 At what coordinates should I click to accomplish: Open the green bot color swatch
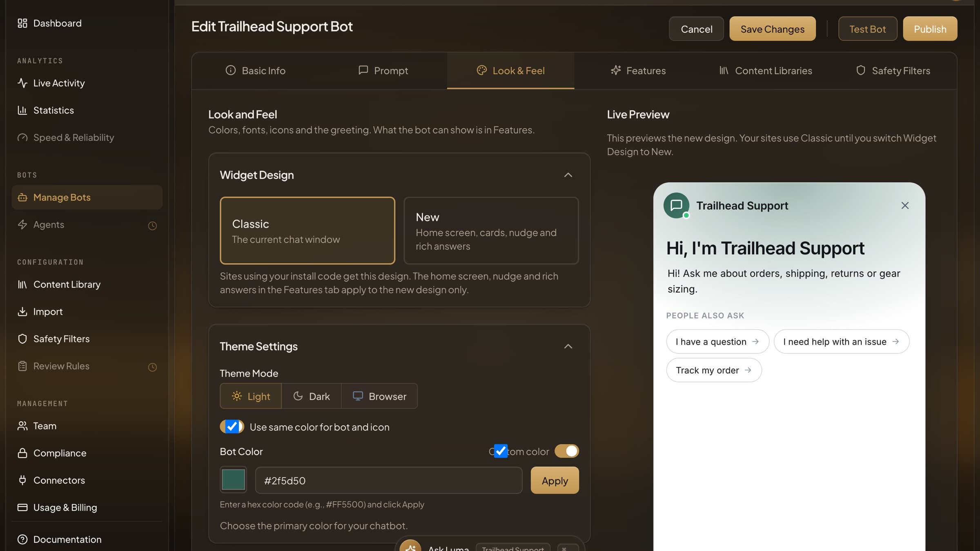(x=233, y=480)
